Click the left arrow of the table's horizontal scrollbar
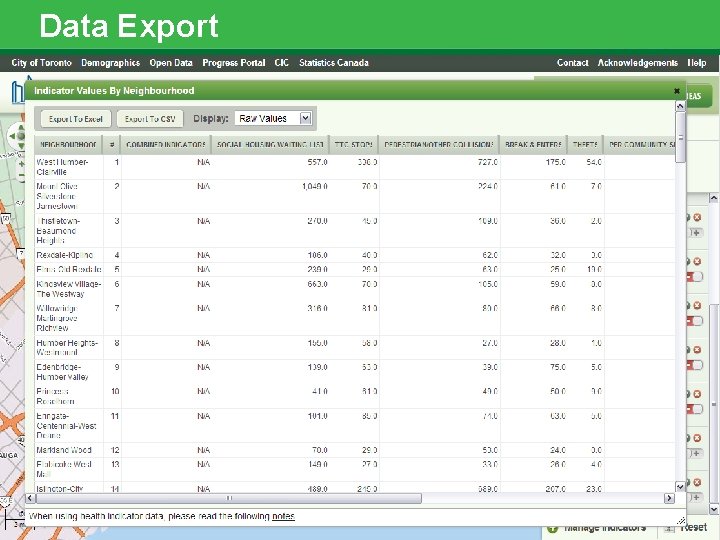 pyautogui.click(x=30, y=498)
